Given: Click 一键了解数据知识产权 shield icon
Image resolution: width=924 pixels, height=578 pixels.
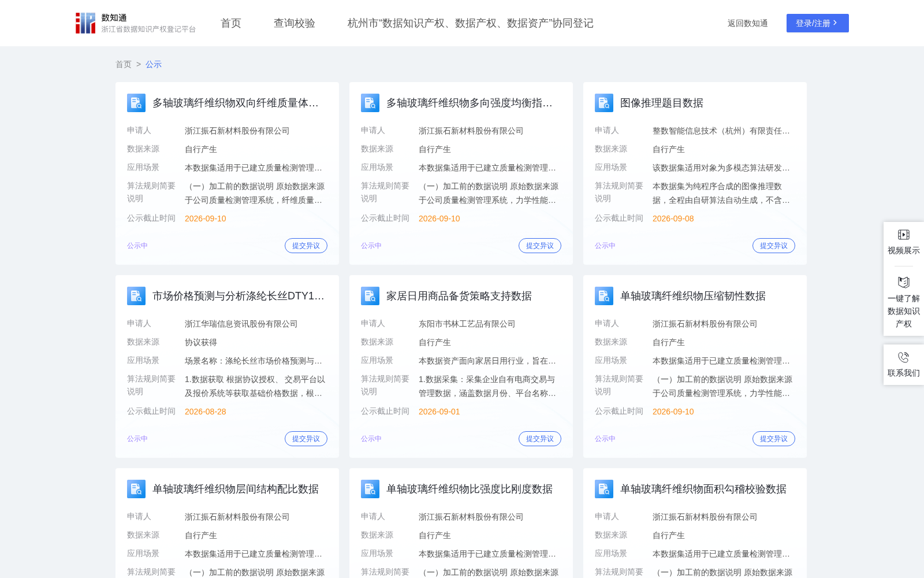Looking at the screenshot, I should (x=904, y=282).
